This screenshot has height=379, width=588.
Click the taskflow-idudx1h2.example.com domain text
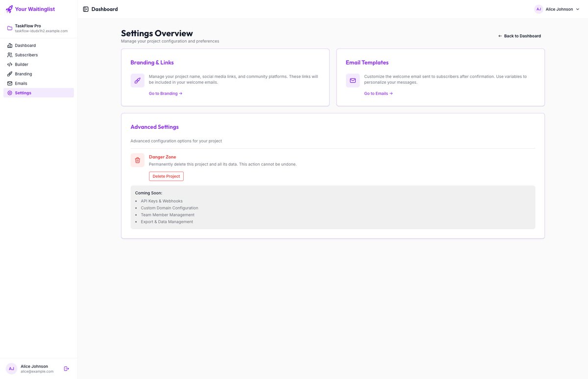pos(41,31)
